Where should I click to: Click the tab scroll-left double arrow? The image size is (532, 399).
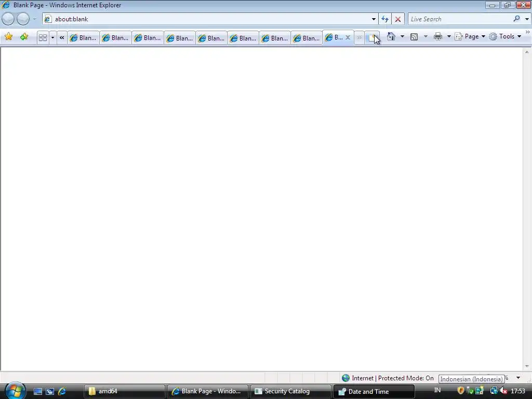62,37
